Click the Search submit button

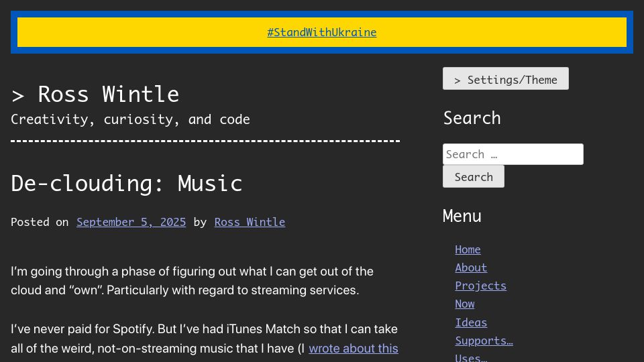pyautogui.click(x=474, y=176)
